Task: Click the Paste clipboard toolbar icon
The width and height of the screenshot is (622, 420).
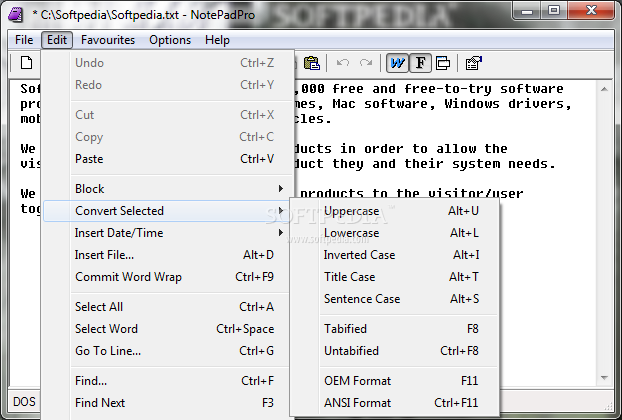Action: (312, 63)
